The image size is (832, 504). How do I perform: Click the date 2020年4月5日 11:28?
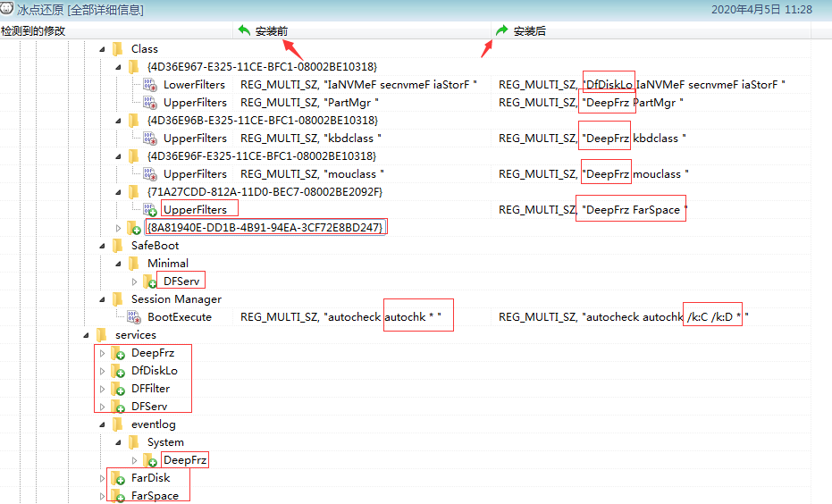pos(761,10)
